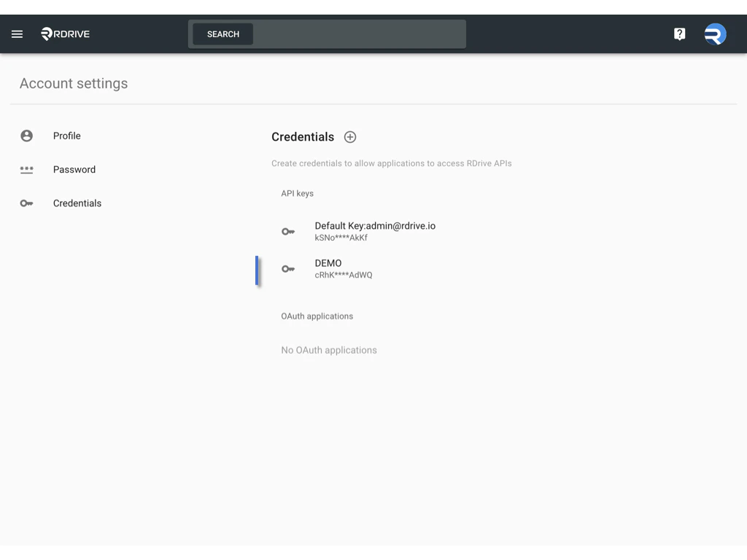Open the hamburger navigation menu
Viewport: 747px width, 560px height.
[17, 34]
